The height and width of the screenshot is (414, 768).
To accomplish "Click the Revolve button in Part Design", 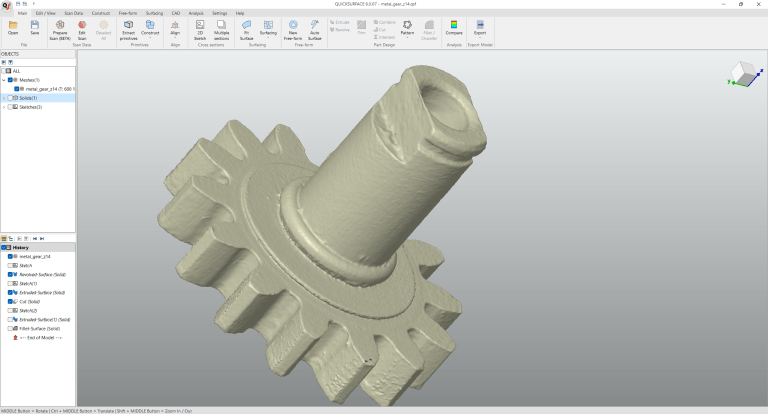I will click(340, 29).
